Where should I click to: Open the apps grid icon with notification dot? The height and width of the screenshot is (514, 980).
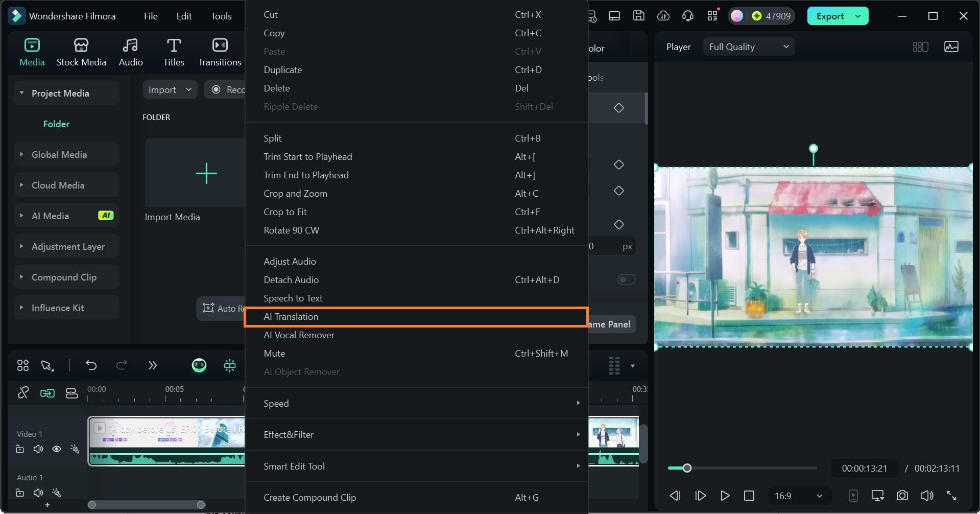[x=713, y=16]
